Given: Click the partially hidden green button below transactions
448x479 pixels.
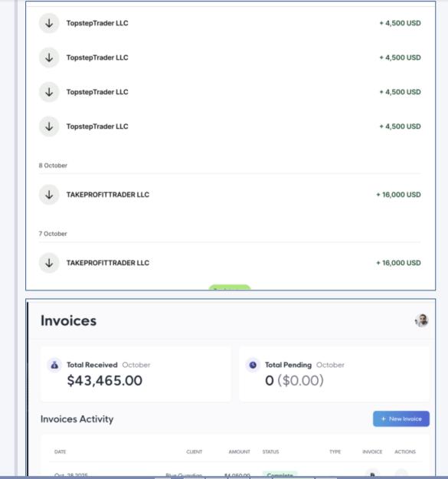Looking at the screenshot, I should click(230, 287).
